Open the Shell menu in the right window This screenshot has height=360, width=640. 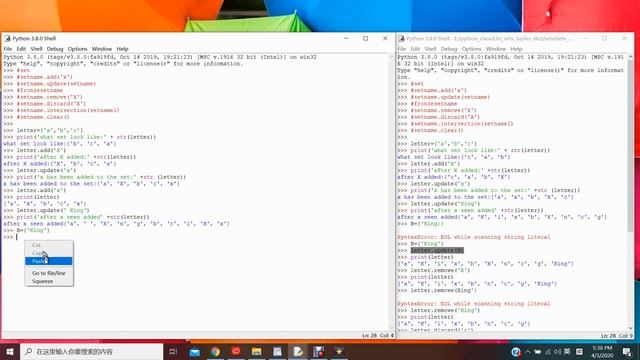click(x=431, y=49)
